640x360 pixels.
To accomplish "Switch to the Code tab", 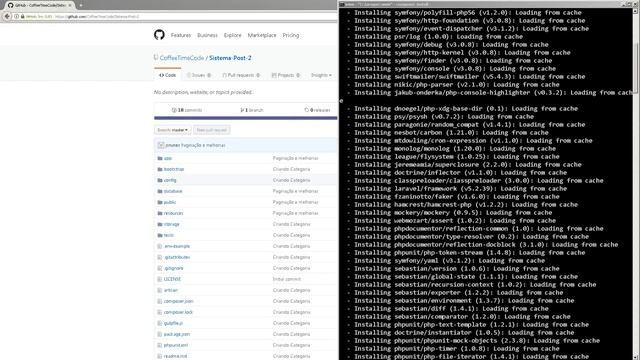I will point(168,75).
